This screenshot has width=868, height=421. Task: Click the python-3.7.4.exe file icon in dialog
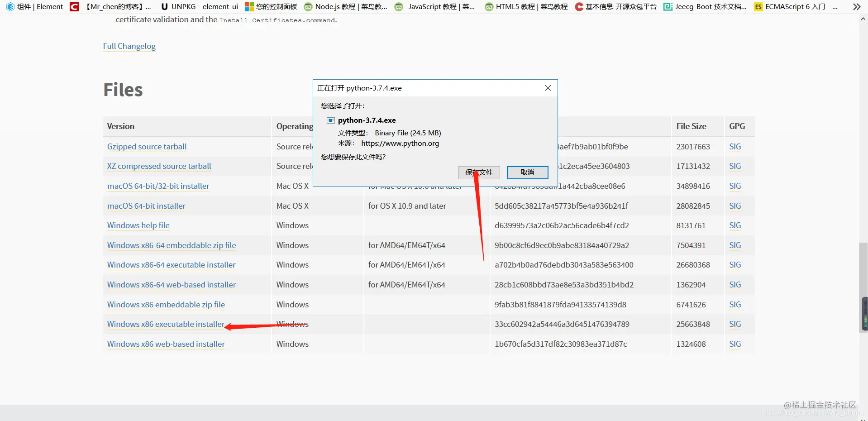click(331, 120)
